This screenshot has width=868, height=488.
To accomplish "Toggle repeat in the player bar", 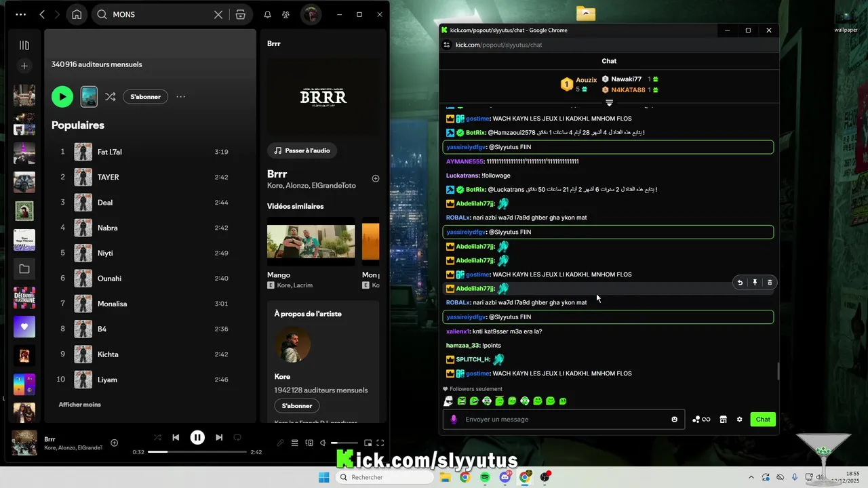I will (237, 438).
